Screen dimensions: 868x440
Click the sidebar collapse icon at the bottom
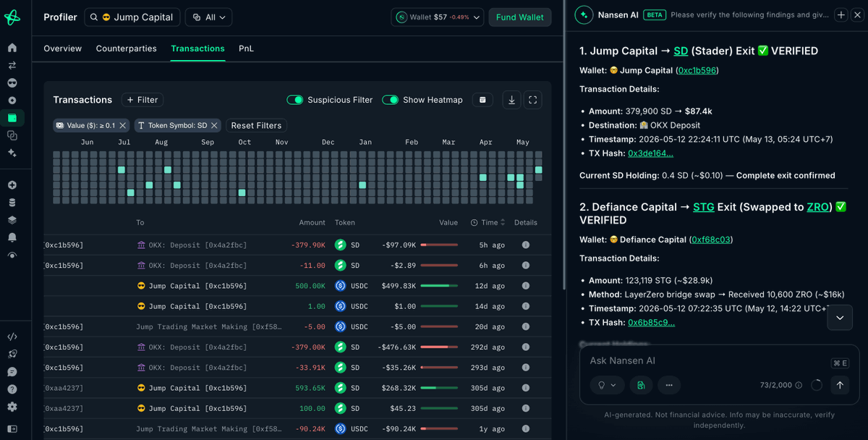(x=12, y=429)
